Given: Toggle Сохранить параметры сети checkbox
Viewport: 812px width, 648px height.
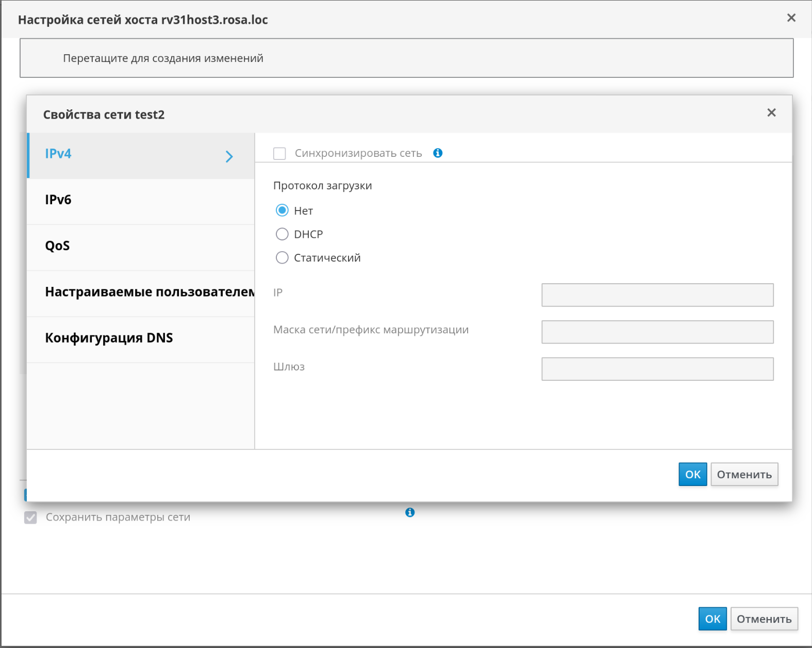Looking at the screenshot, I should (x=31, y=517).
